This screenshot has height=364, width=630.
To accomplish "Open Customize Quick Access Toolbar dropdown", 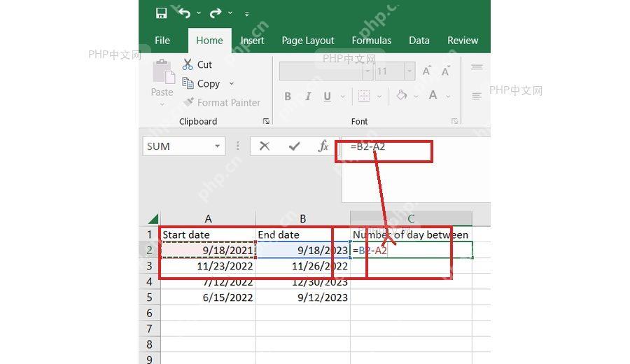I will pos(246,14).
